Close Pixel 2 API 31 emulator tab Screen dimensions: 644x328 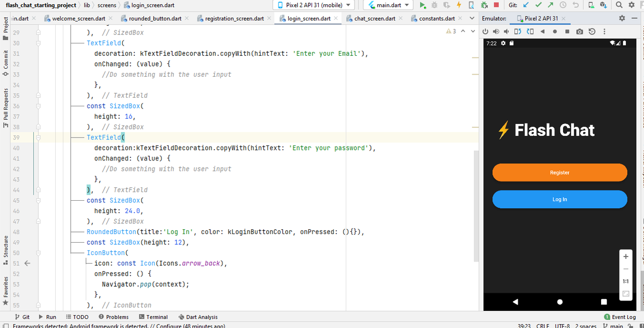click(564, 18)
